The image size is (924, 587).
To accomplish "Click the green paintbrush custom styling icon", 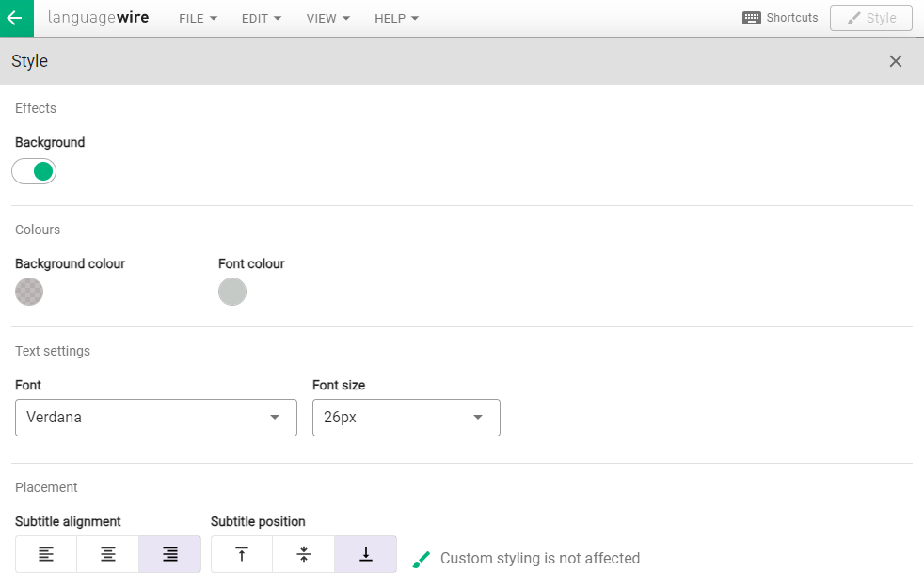I will click(422, 559).
